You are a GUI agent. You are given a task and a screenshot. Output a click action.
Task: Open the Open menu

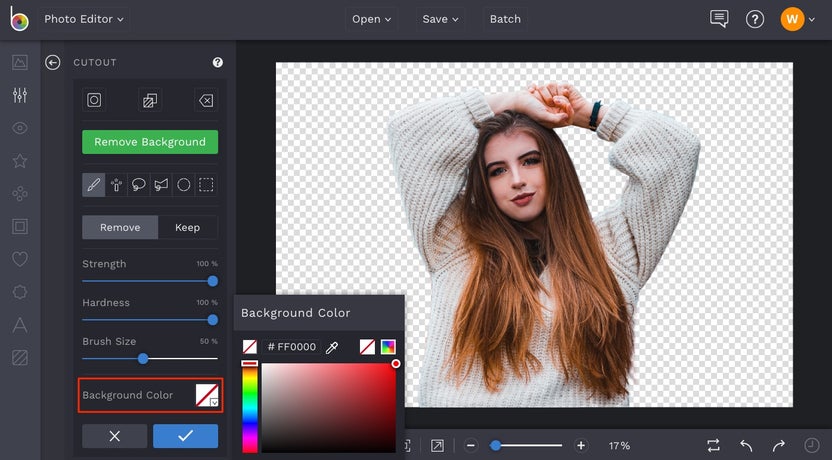[371, 19]
